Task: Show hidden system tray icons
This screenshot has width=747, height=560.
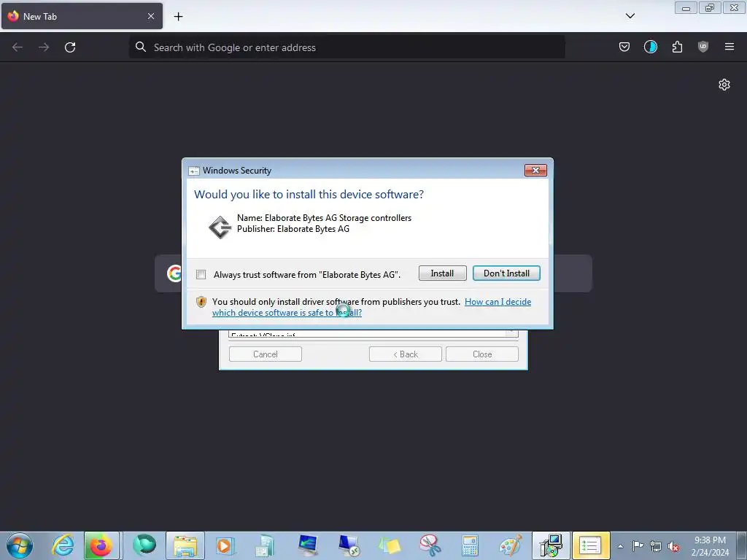Action: click(620, 546)
